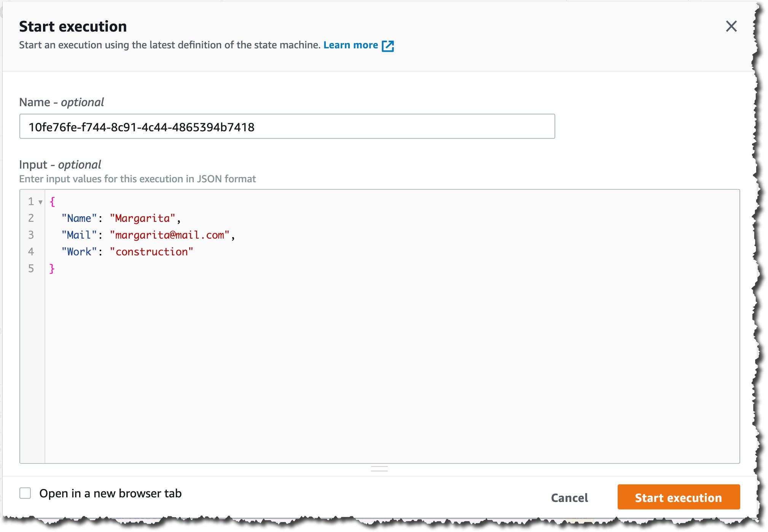Open the Learn more link
768x532 pixels.
pos(350,45)
